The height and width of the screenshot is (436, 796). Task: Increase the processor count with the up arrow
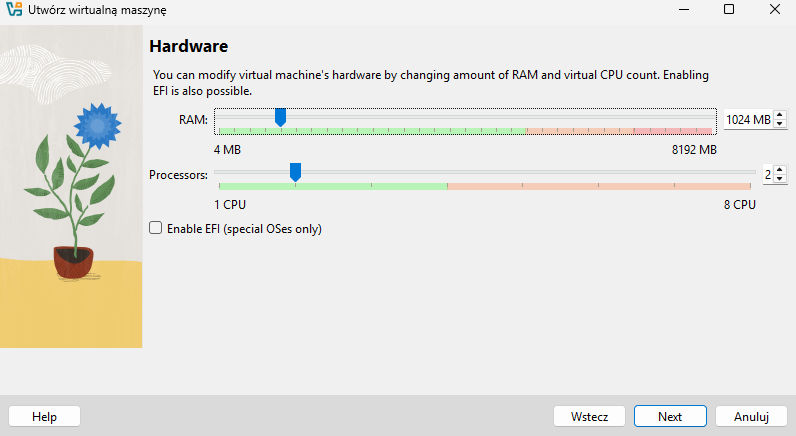coord(780,170)
